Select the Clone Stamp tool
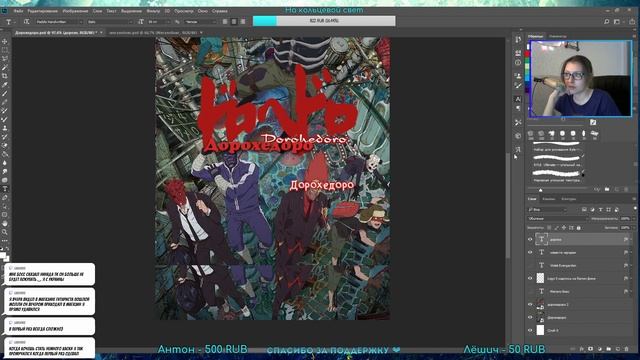 [x=5, y=128]
